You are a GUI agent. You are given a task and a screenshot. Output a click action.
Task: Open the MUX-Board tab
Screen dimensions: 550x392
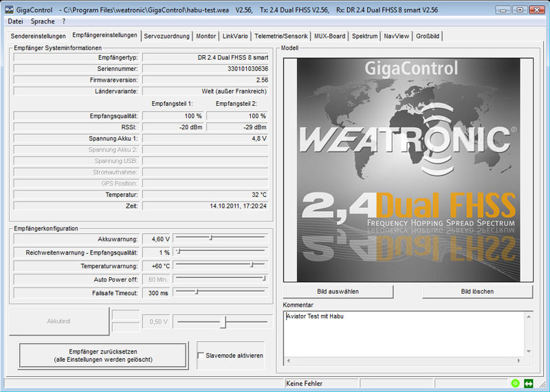[x=329, y=36]
